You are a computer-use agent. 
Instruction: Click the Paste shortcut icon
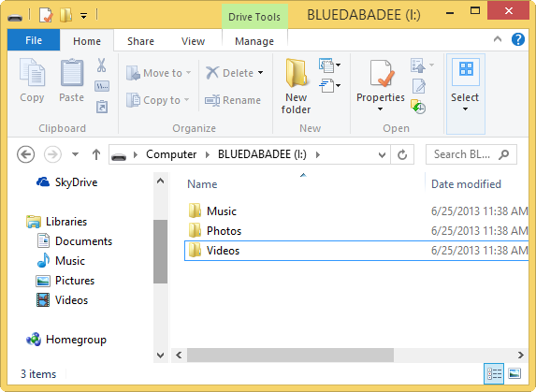tap(102, 107)
